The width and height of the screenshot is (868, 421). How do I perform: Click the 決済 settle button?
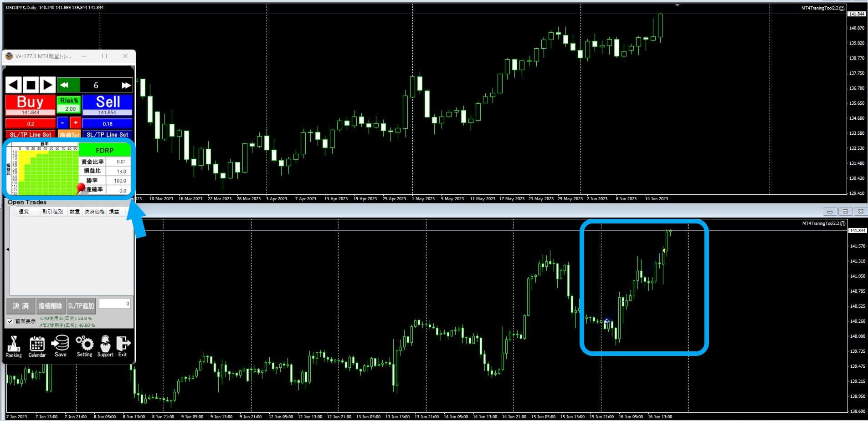click(21, 306)
